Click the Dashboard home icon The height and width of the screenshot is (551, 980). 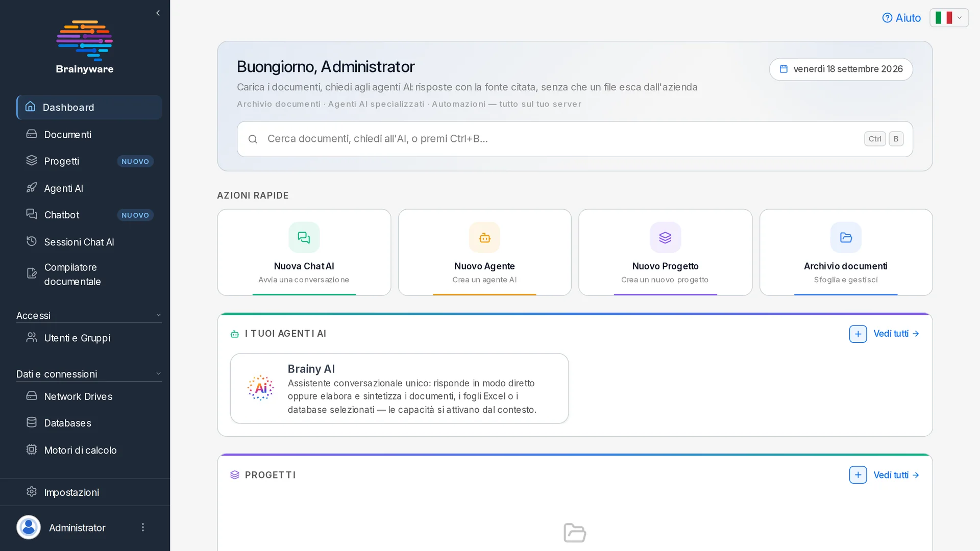tap(31, 107)
